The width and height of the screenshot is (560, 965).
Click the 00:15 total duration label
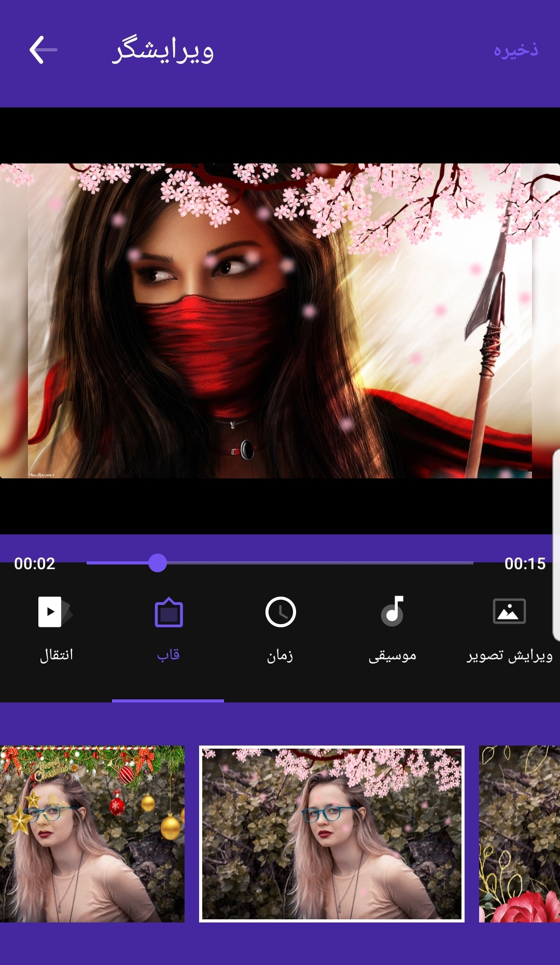click(x=525, y=563)
